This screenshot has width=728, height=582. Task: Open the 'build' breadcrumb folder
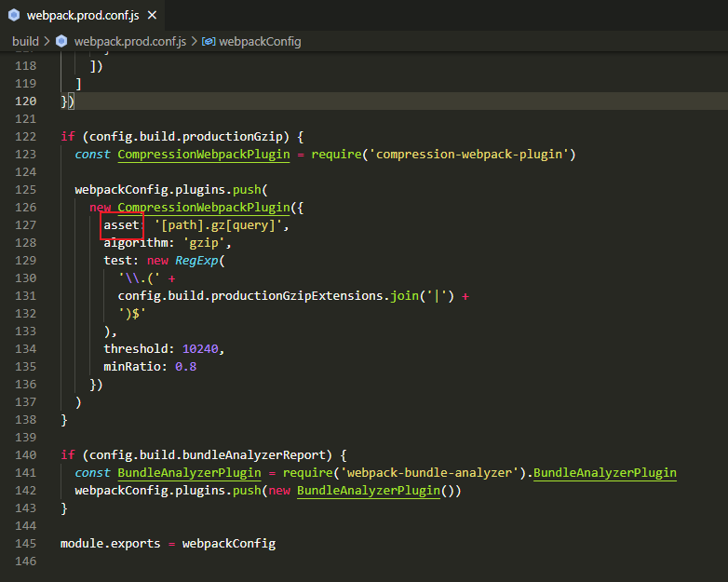click(x=25, y=41)
